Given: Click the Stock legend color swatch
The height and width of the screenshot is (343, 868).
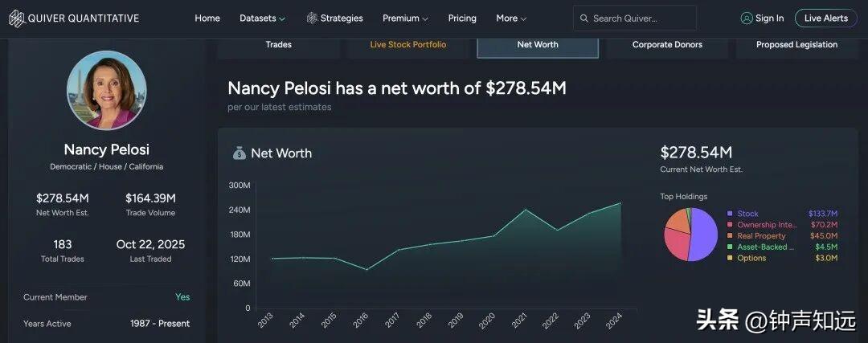Looking at the screenshot, I should point(729,214).
